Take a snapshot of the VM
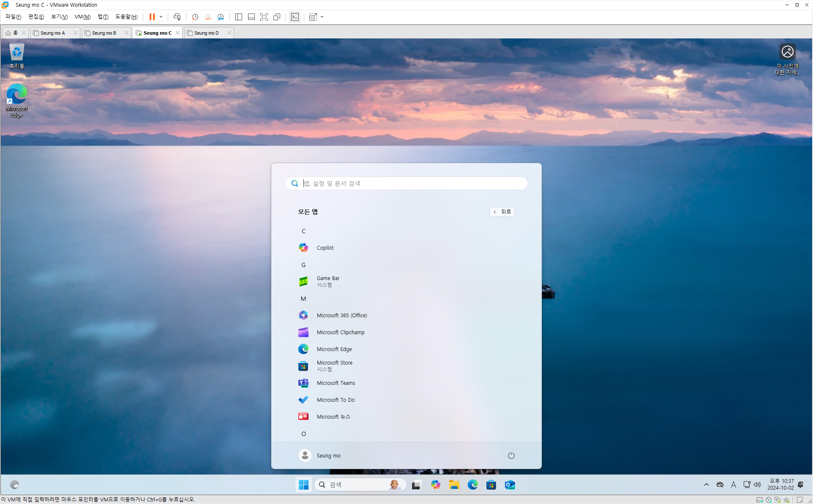 [194, 17]
